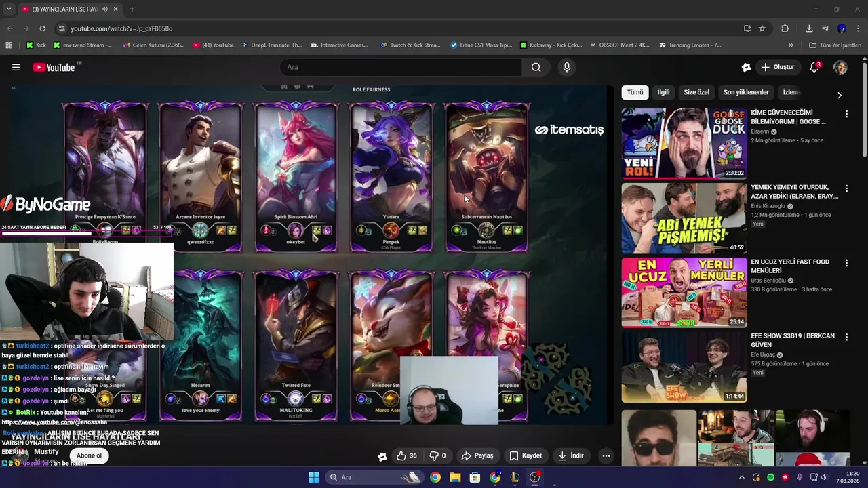Select the Size özel filter chip
The height and width of the screenshot is (488, 868).
coord(696,92)
